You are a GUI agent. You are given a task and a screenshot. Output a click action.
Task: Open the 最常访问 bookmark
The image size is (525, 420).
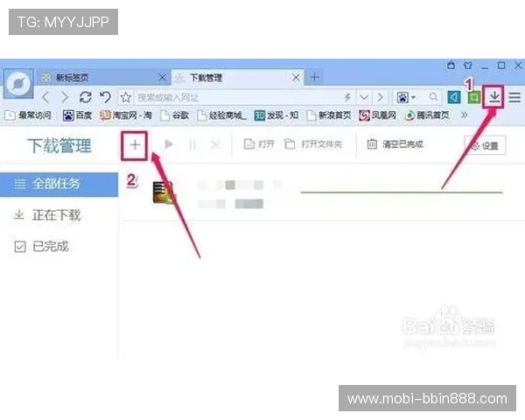click(x=28, y=115)
